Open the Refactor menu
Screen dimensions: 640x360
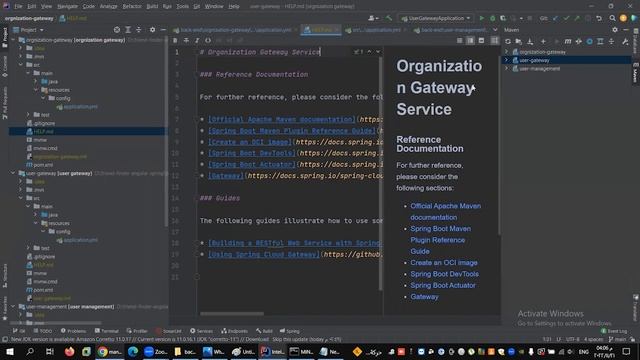132,6
